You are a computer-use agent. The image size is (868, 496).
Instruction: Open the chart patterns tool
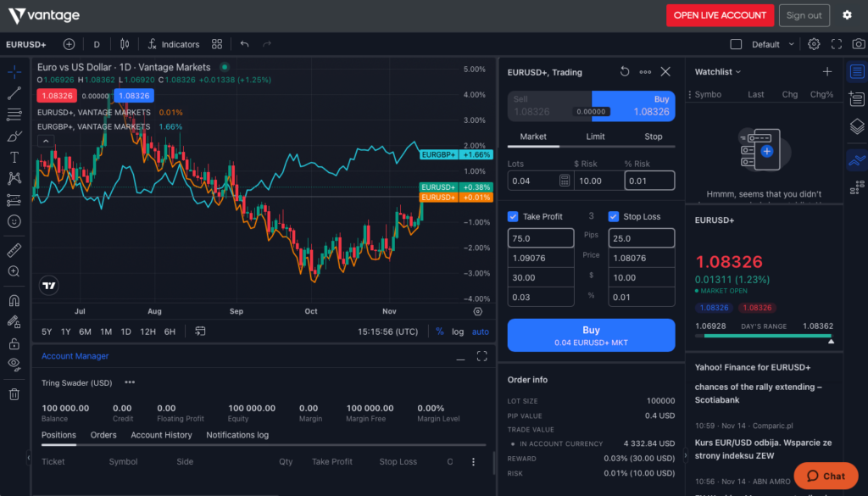click(14, 178)
